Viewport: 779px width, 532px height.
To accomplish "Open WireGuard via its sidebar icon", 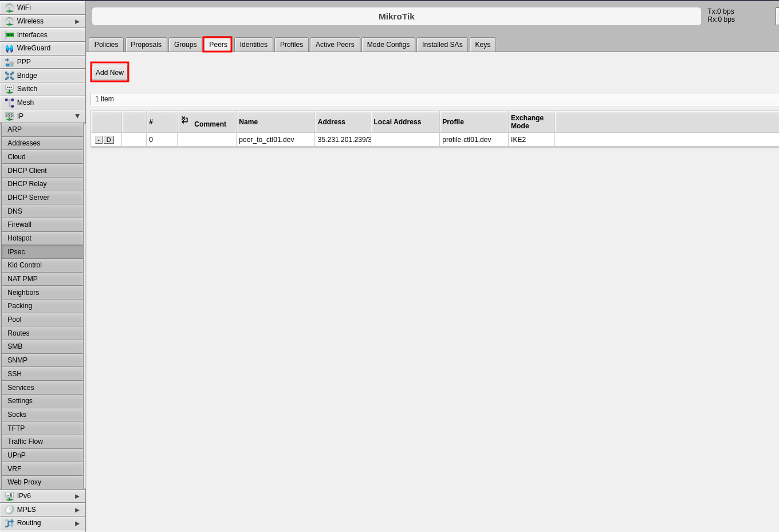I will coord(9,49).
